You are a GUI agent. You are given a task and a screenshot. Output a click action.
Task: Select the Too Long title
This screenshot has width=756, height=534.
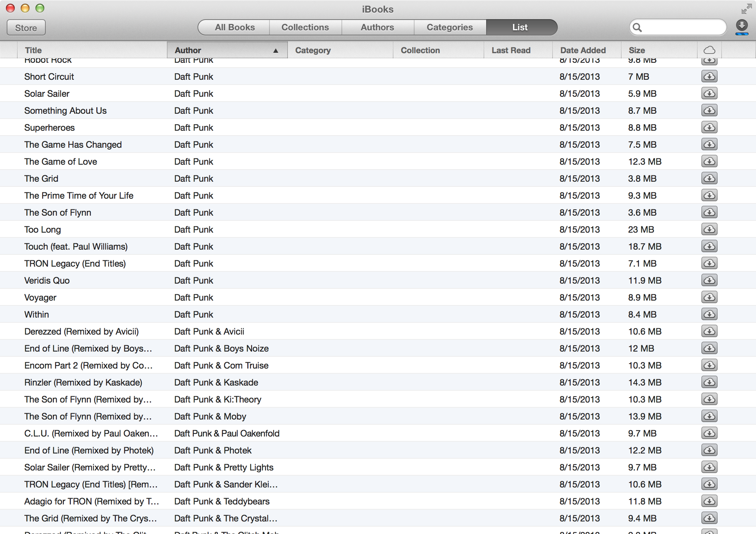(x=42, y=229)
